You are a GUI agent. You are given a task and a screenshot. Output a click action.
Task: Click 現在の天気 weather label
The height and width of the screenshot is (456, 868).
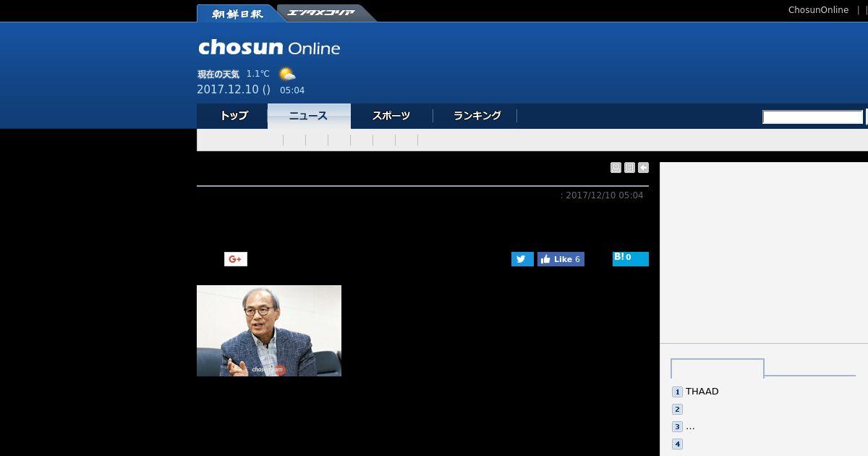(x=218, y=75)
